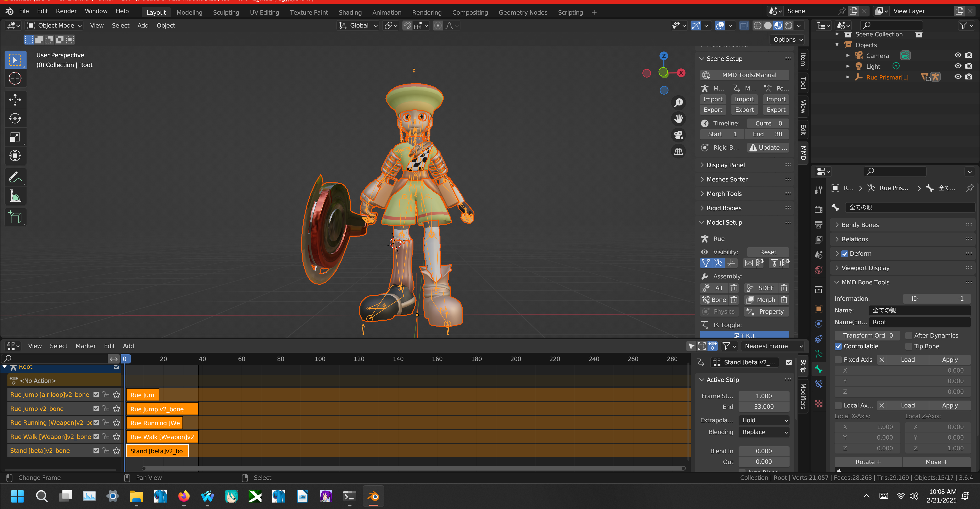Select the Add Cube tool
The height and width of the screenshot is (509, 980).
coord(15,217)
